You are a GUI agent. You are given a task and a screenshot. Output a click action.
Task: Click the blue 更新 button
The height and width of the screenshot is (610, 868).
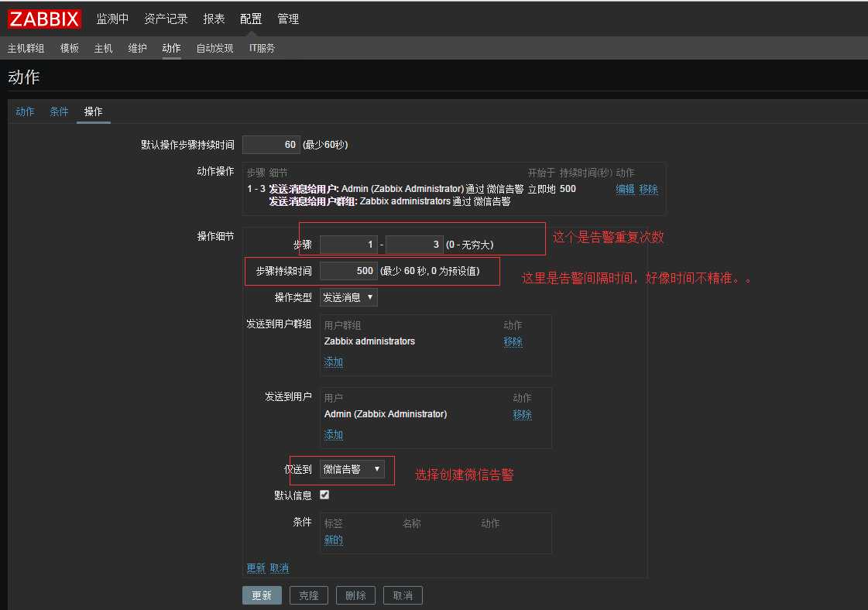(x=262, y=595)
